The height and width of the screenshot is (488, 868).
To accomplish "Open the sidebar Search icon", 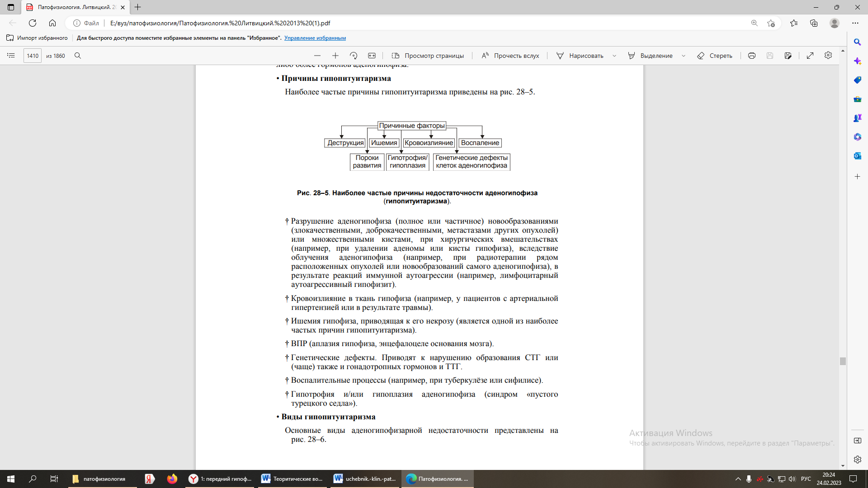I will 857,42.
